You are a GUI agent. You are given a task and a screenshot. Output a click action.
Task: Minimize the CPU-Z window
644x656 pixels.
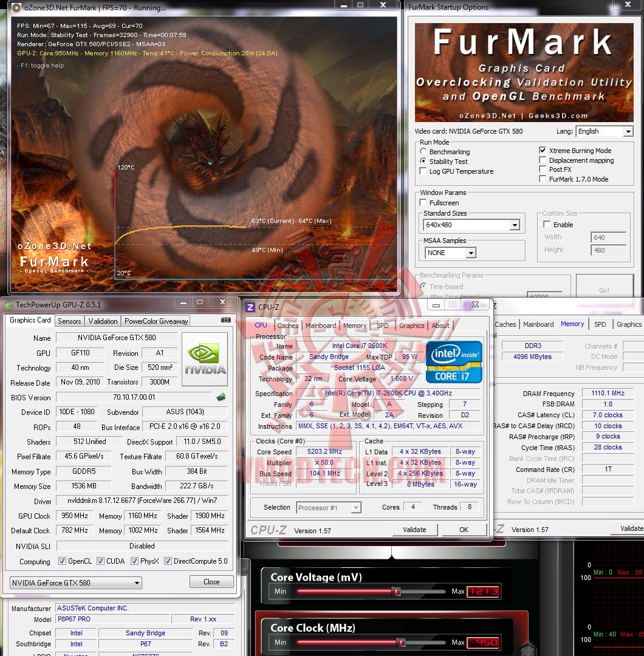[436, 306]
